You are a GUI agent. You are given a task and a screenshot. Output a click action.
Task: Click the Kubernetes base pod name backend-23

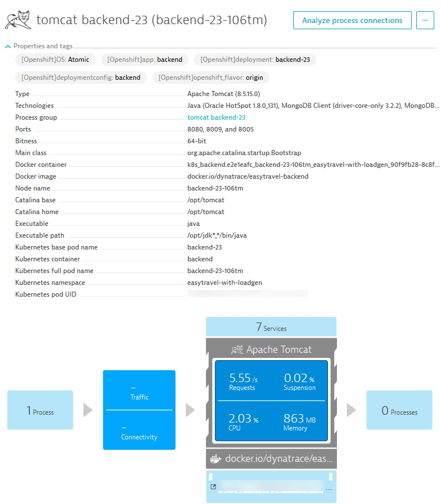205,247
